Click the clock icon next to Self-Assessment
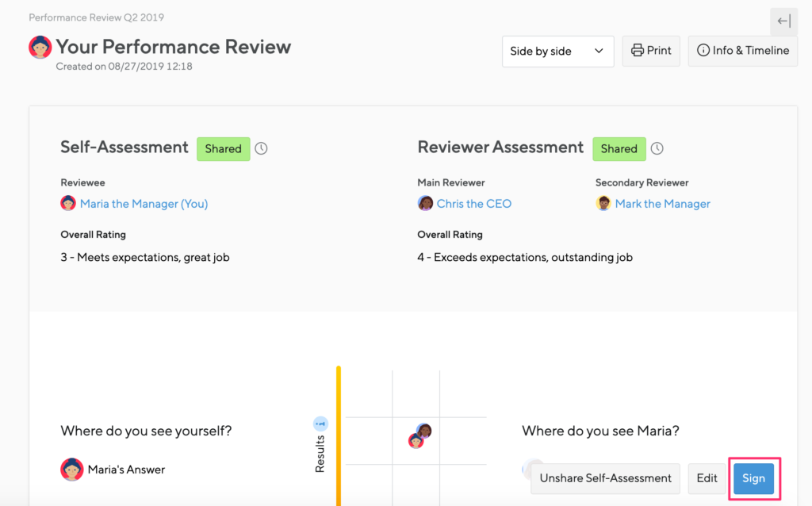 (x=261, y=148)
